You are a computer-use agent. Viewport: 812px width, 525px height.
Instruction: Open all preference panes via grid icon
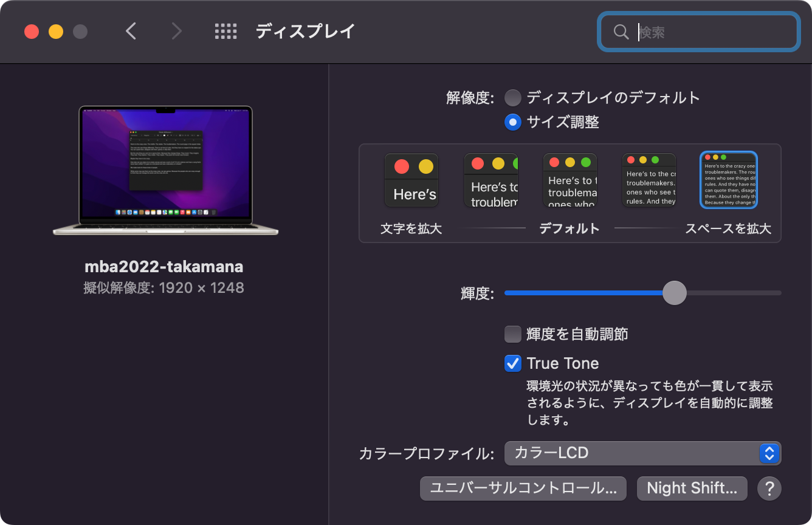226,31
